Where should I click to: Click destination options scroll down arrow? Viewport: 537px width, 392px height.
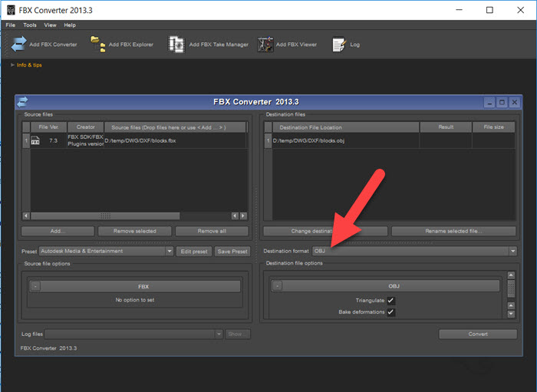[511, 314]
